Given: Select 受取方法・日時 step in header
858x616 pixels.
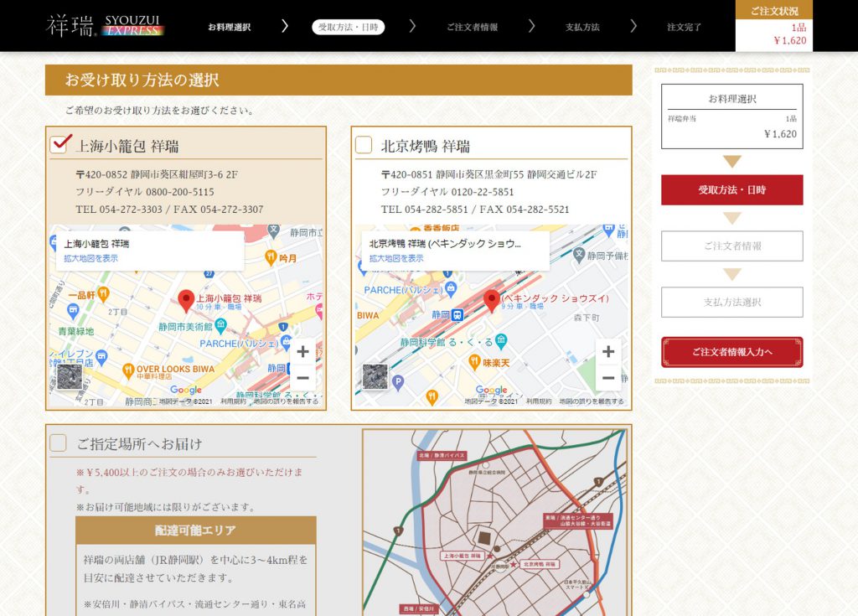Looking at the screenshot, I should pyautogui.click(x=348, y=27).
